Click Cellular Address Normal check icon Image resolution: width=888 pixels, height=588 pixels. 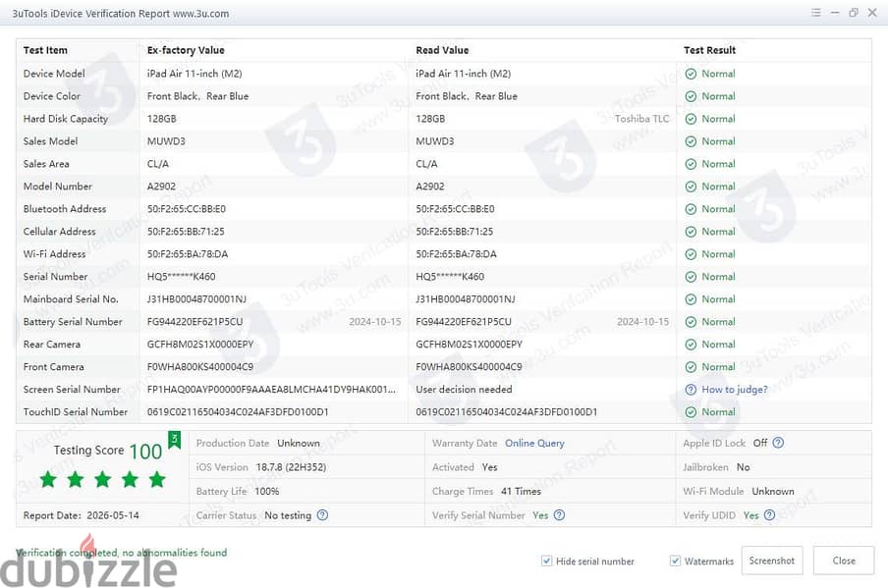[691, 232]
